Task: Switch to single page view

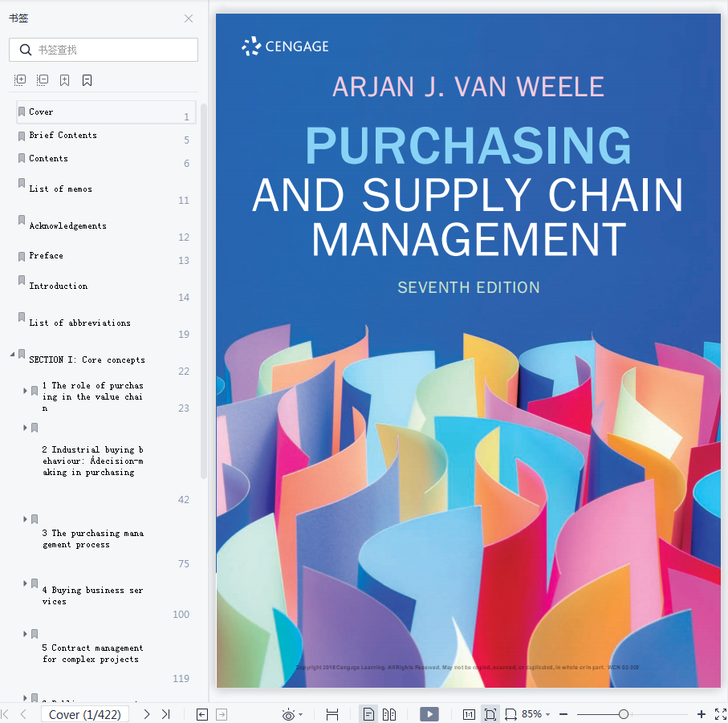Action: [x=368, y=714]
